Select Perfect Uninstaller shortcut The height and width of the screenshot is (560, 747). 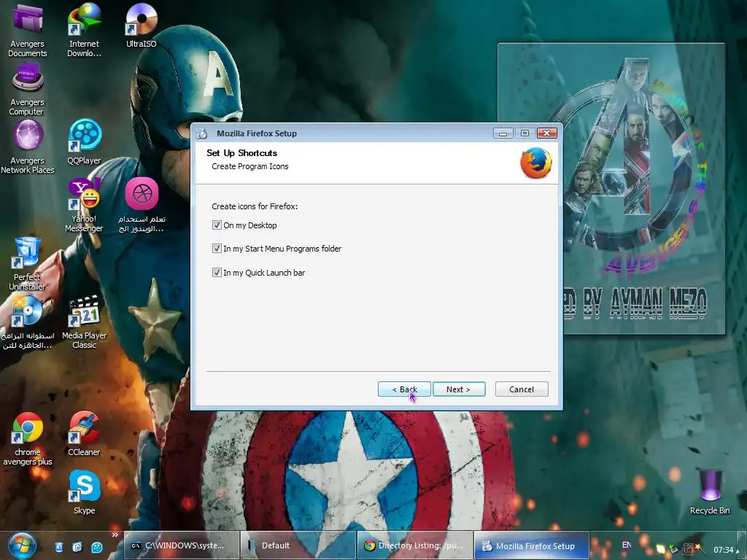click(x=27, y=263)
